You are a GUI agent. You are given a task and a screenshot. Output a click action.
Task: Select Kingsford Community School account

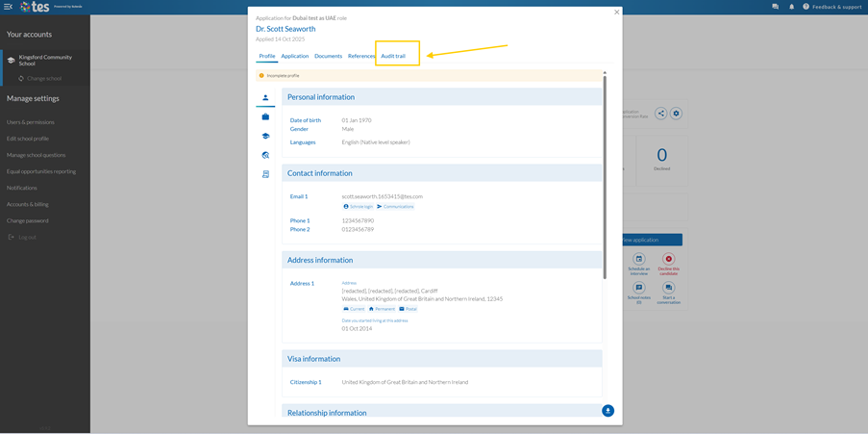pos(45,60)
